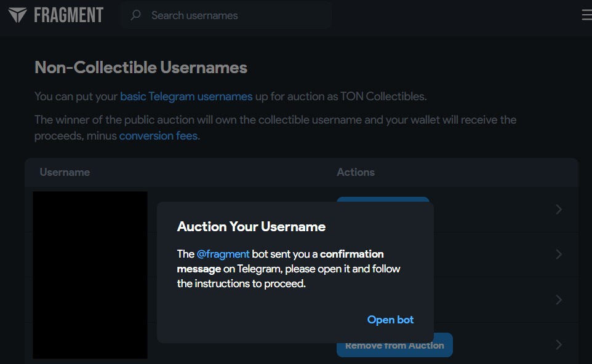The width and height of the screenshot is (592, 364).
Task: Expand the fourth row chevron beside Remove from Auction
Action: click(559, 344)
